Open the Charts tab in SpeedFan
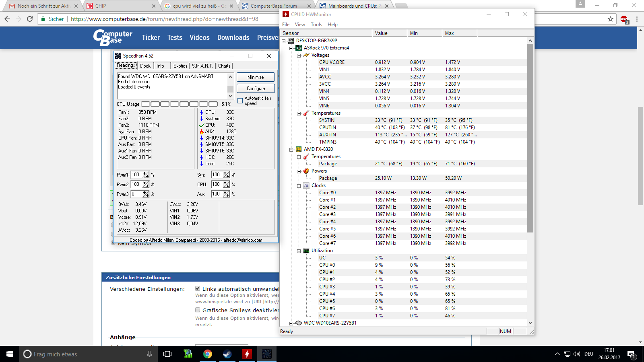This screenshot has height=362, width=644. tap(224, 66)
